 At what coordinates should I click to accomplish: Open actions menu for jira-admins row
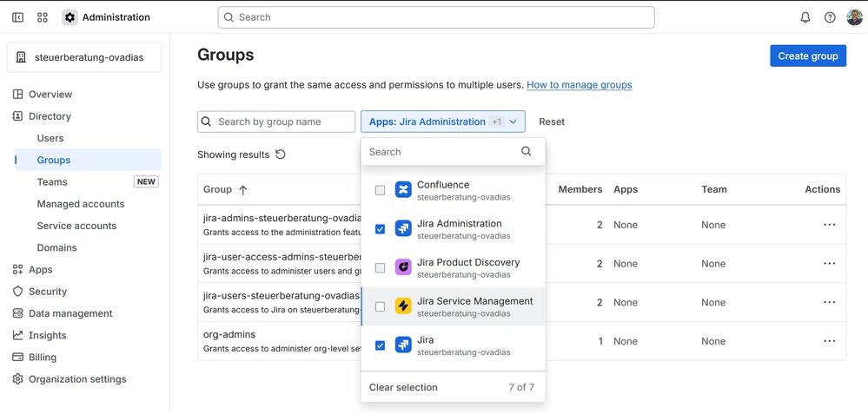(x=829, y=225)
